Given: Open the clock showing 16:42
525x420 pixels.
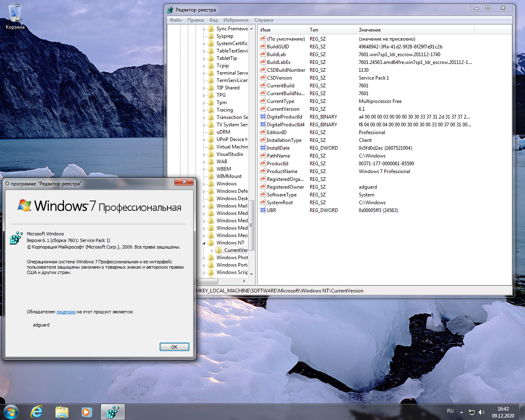Looking at the screenshot, I should tap(503, 412).
